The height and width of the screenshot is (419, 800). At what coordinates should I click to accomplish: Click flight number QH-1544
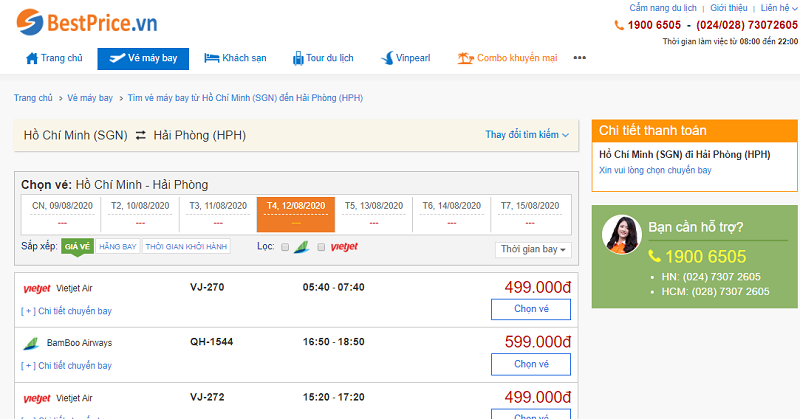click(212, 342)
